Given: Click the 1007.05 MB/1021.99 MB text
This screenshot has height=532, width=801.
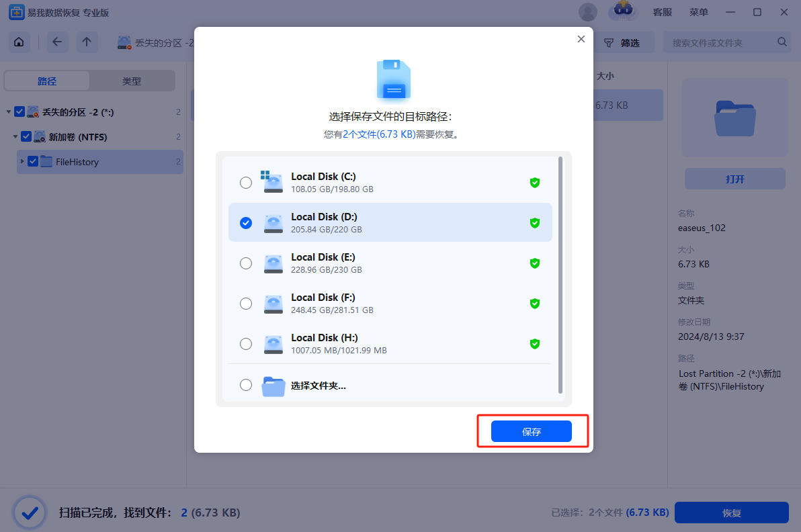Looking at the screenshot, I should click(339, 350).
